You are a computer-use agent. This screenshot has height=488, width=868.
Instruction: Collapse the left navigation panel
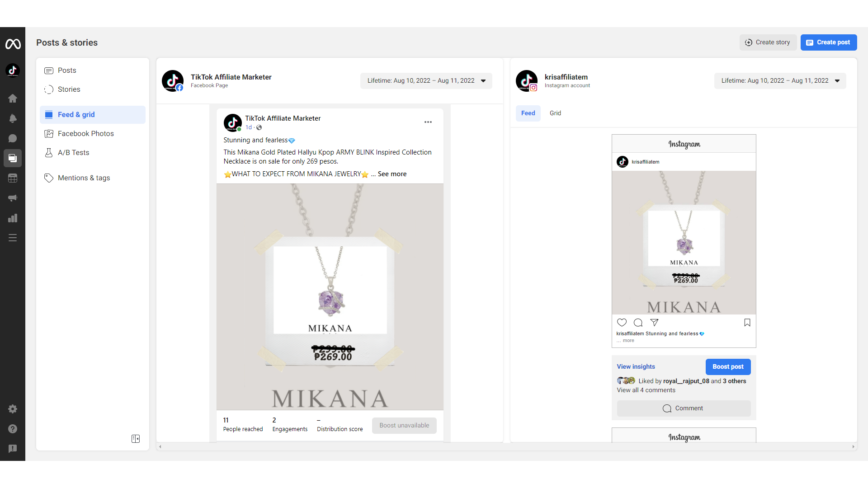(136, 439)
